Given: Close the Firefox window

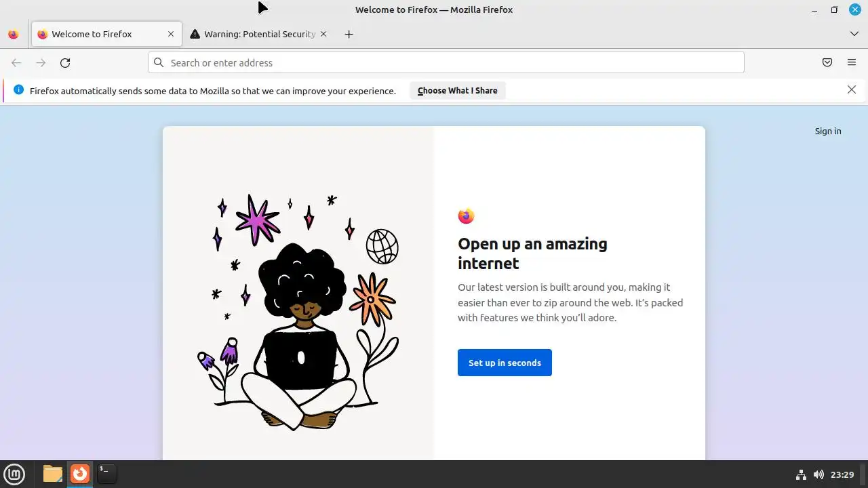Looking at the screenshot, I should (x=854, y=9).
